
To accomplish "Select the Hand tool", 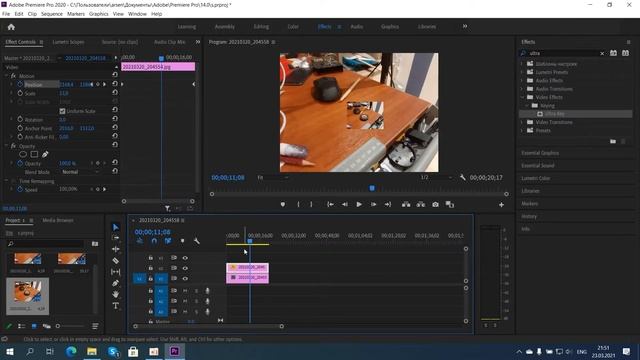I will (x=116, y=294).
